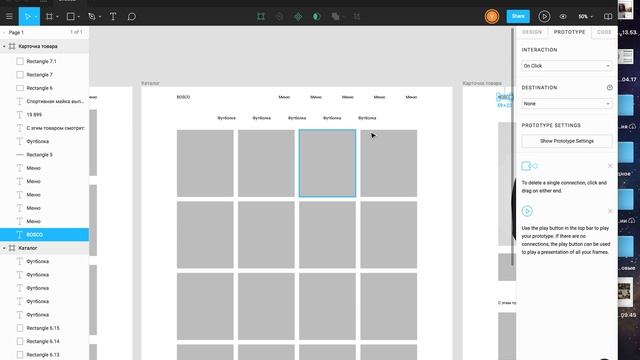
Task: Switch to the Code tab
Action: coord(604,32)
